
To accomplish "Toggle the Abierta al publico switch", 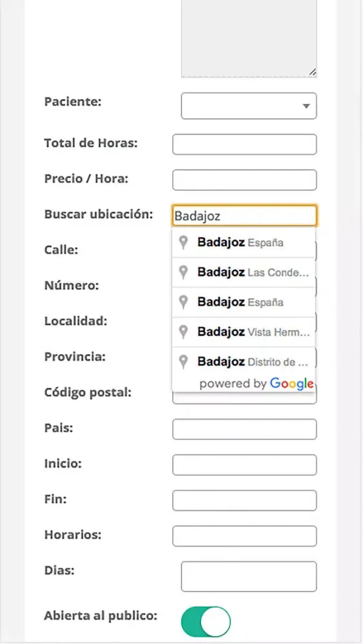I will click(206, 621).
